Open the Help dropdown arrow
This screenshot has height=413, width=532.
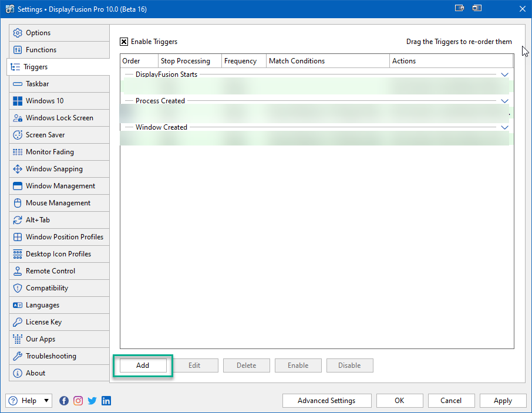(x=46, y=401)
